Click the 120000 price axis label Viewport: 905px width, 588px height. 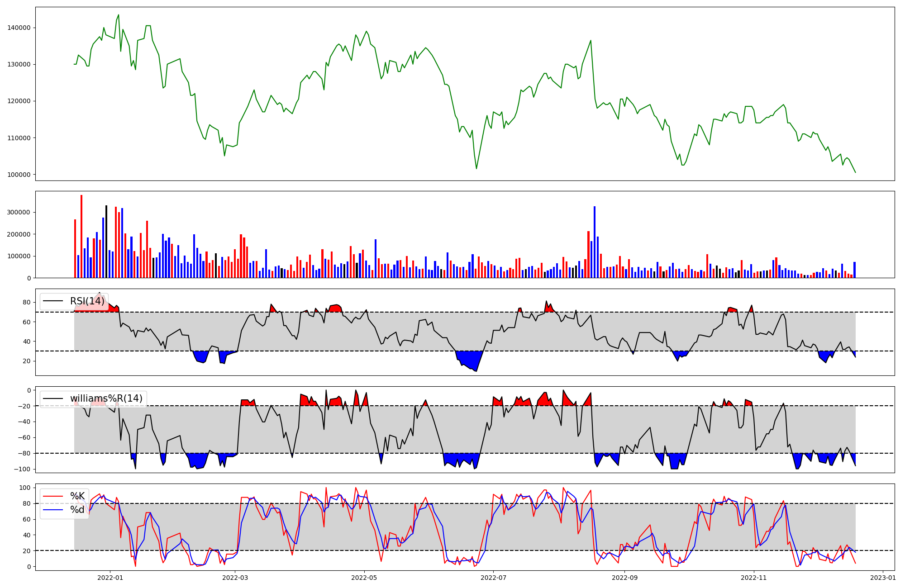point(19,101)
